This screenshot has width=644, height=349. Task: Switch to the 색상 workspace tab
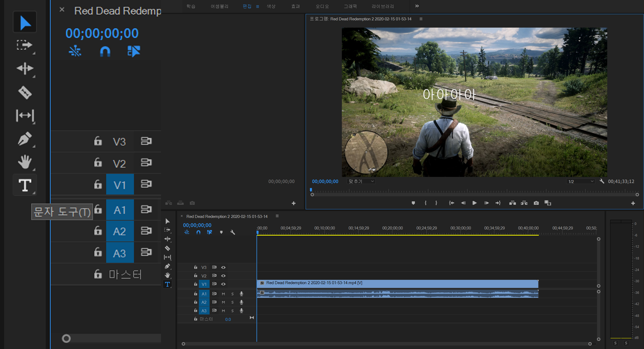coord(271,6)
